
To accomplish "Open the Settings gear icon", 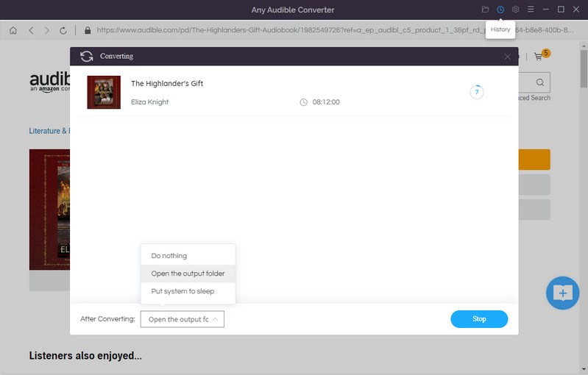I will coord(516,10).
